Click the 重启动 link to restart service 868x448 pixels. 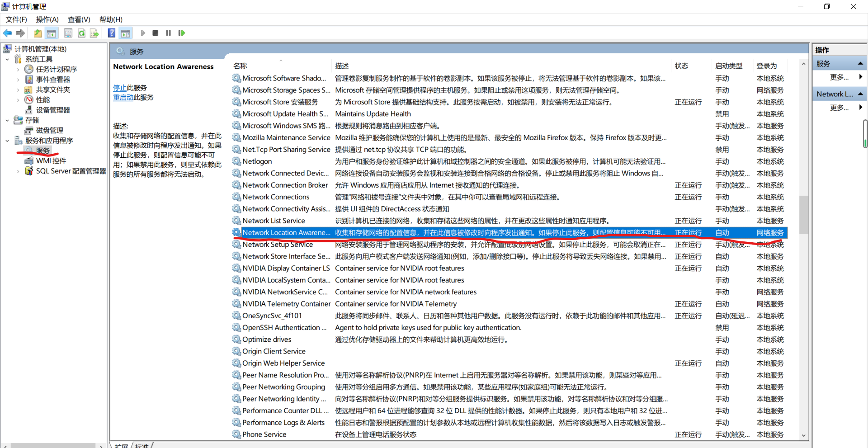123,97
